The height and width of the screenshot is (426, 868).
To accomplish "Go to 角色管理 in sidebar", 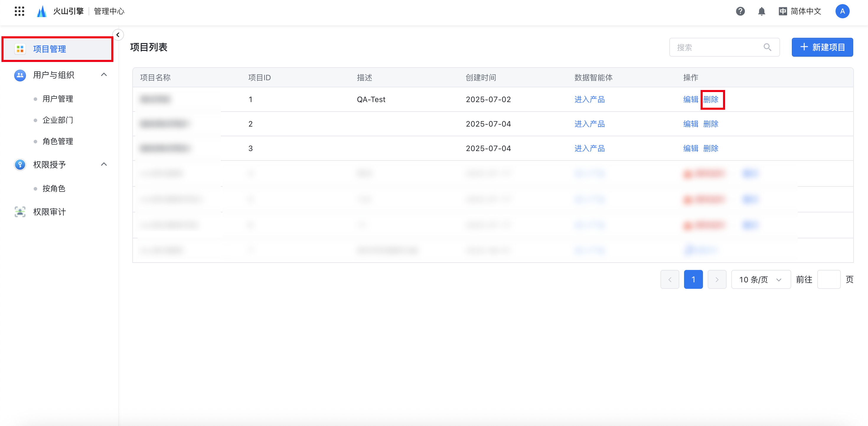I will click(58, 141).
